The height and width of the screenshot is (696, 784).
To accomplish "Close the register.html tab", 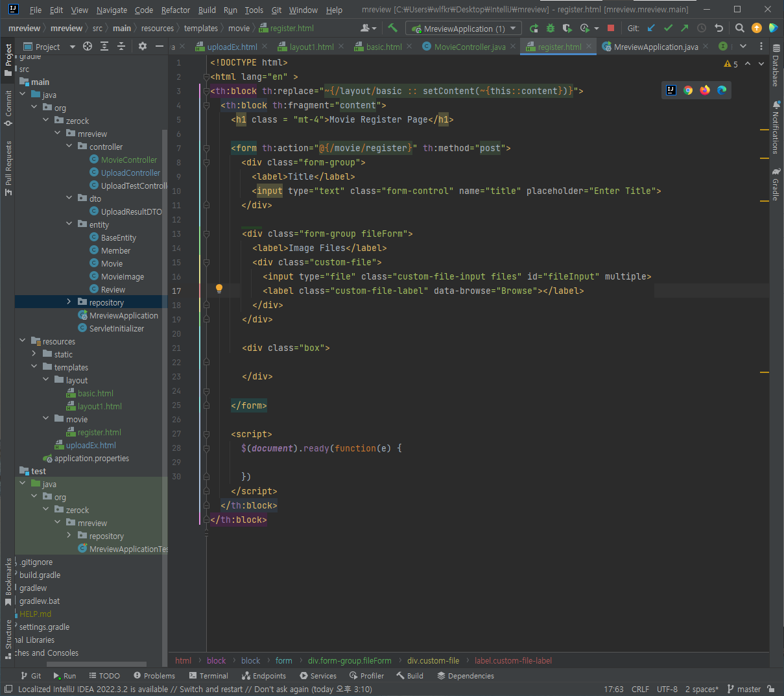I will 589,46.
